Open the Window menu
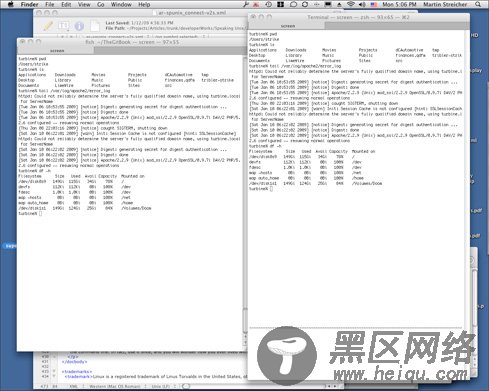489x391 pixels. click(121, 4)
